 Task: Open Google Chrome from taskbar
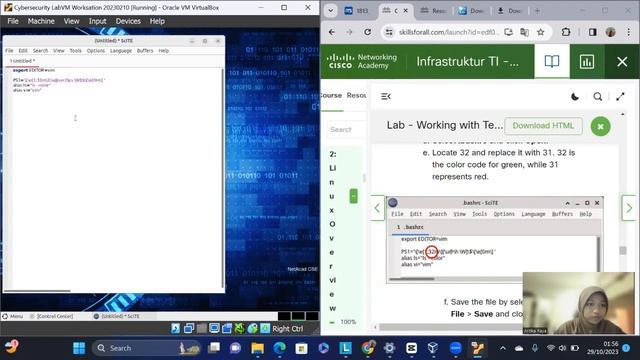[x=368, y=348]
